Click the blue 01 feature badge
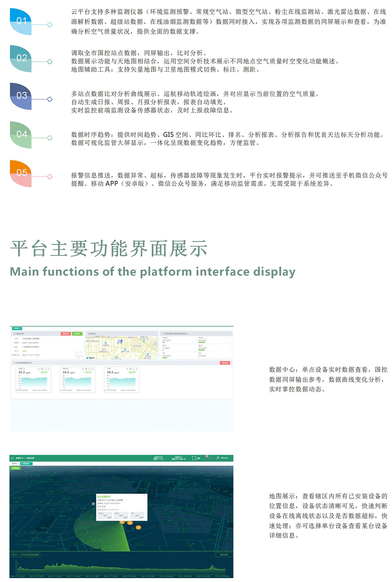Image resolution: width=392 pixels, height=582 pixels. pyautogui.click(x=21, y=21)
